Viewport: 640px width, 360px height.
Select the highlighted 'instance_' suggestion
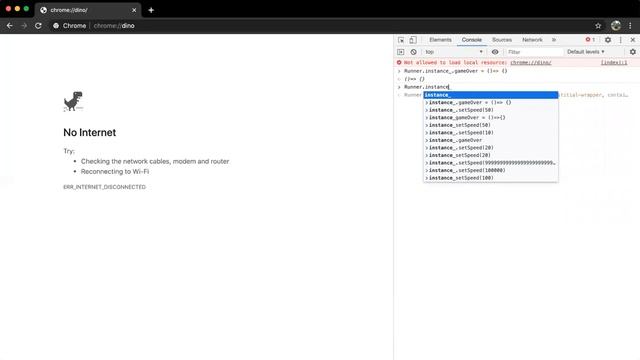tap(491, 95)
